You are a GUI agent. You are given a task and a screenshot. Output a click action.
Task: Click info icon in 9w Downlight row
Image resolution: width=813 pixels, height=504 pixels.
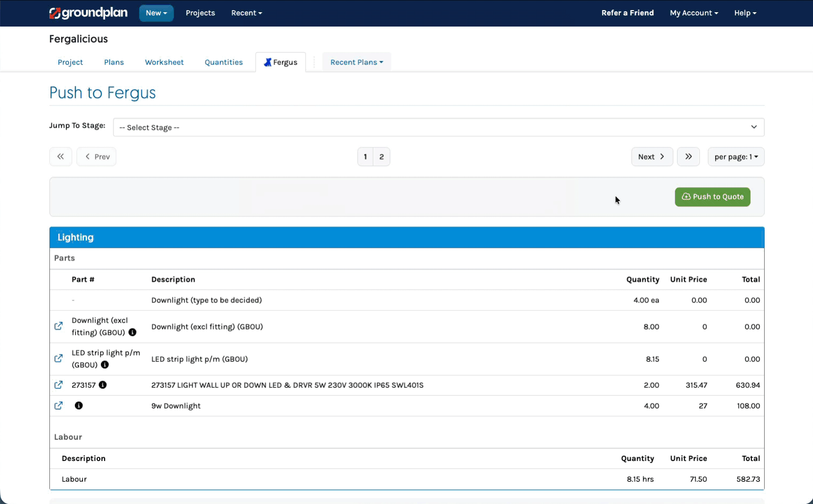click(79, 406)
